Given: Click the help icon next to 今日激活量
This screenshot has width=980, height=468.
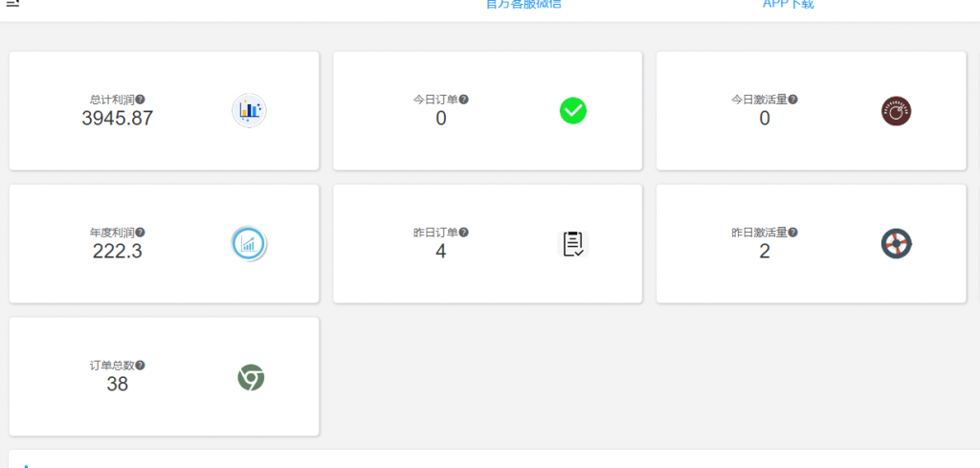Looking at the screenshot, I should 792,100.
